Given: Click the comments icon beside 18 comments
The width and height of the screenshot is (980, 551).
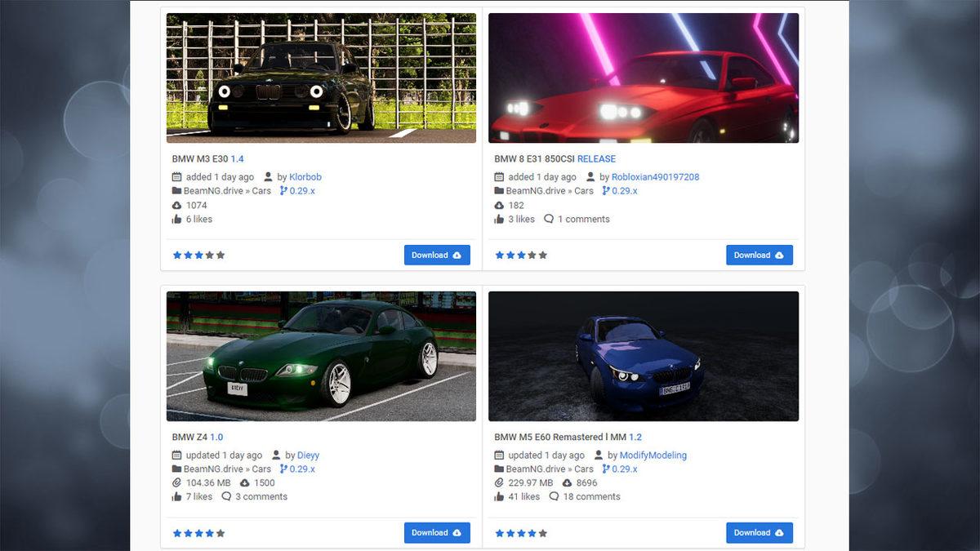Looking at the screenshot, I should [x=554, y=496].
